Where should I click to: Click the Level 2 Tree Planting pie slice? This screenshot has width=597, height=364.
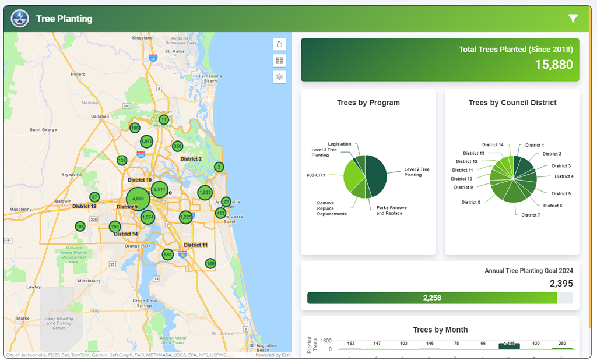(376, 176)
